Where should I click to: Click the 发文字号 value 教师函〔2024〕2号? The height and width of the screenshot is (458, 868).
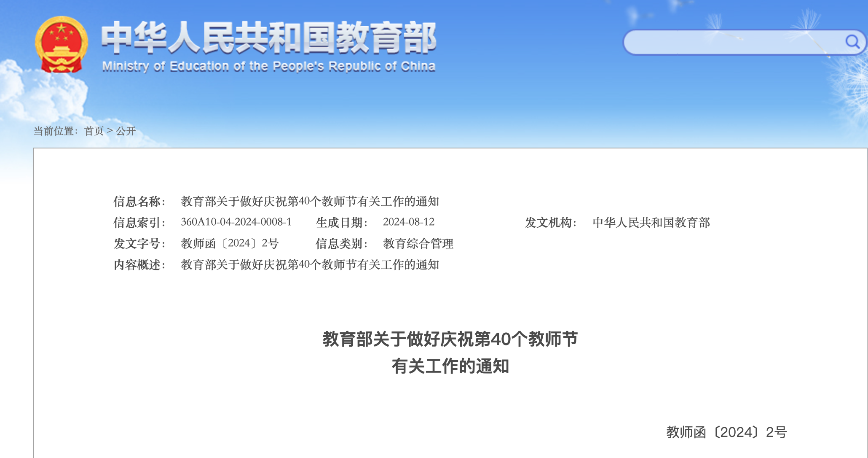(x=230, y=243)
